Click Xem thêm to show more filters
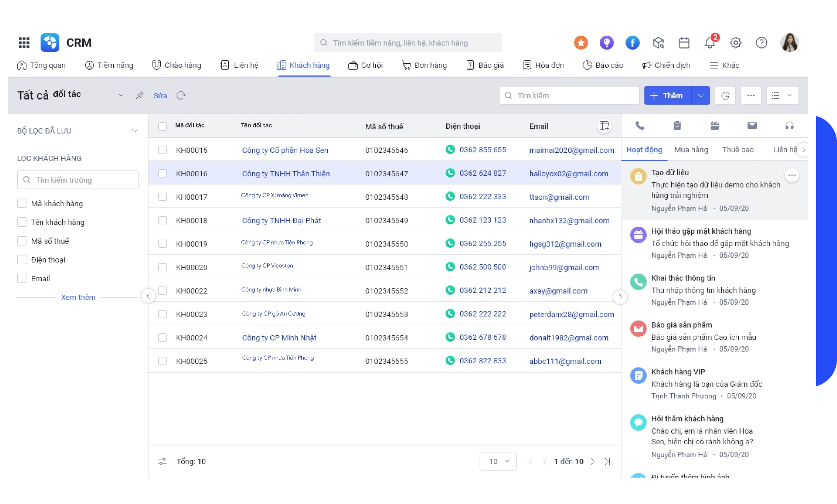Viewport: 837px width, 504px height. [78, 297]
